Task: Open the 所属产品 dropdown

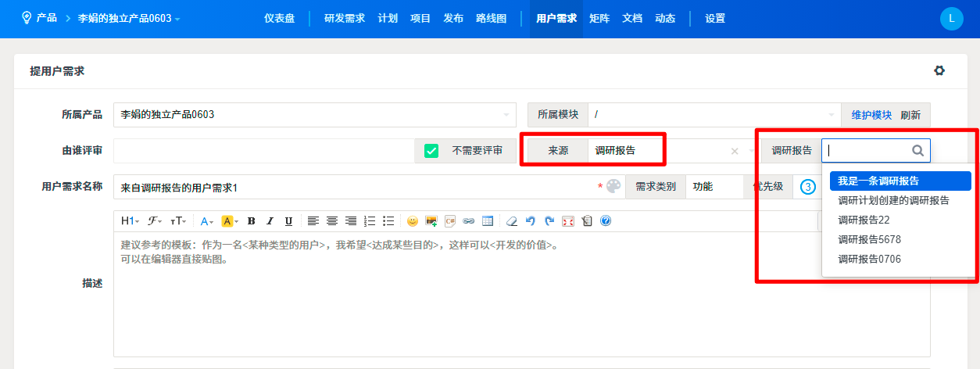Action: 315,114
